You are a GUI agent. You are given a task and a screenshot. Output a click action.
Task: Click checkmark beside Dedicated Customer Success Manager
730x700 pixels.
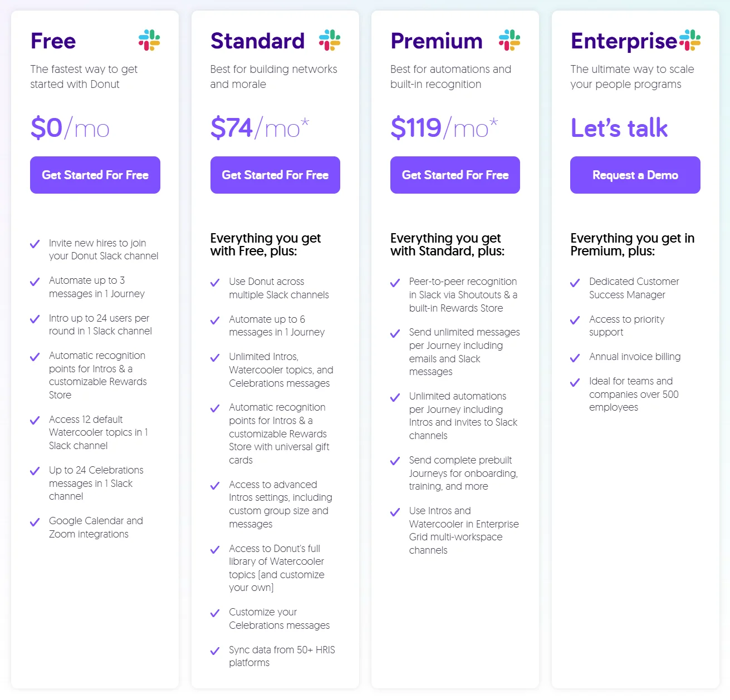(575, 283)
